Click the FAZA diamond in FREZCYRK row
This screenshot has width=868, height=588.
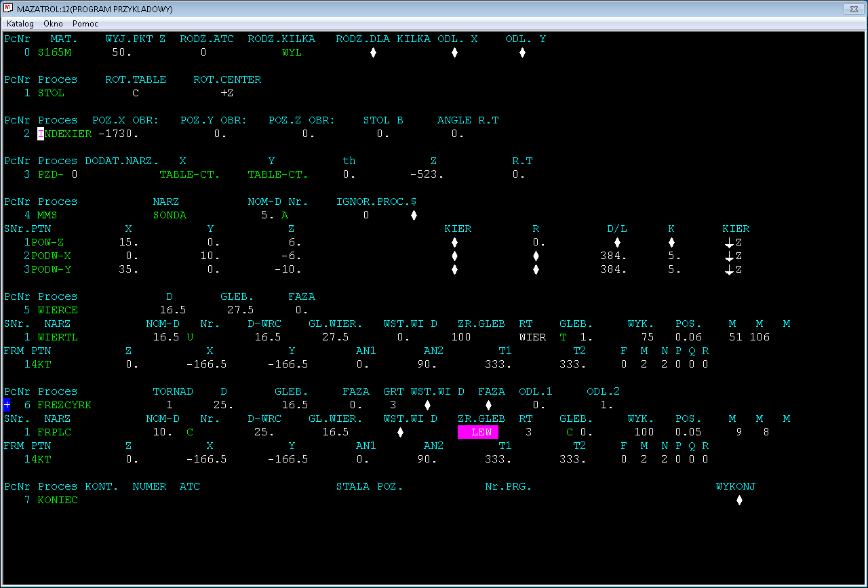point(488,405)
